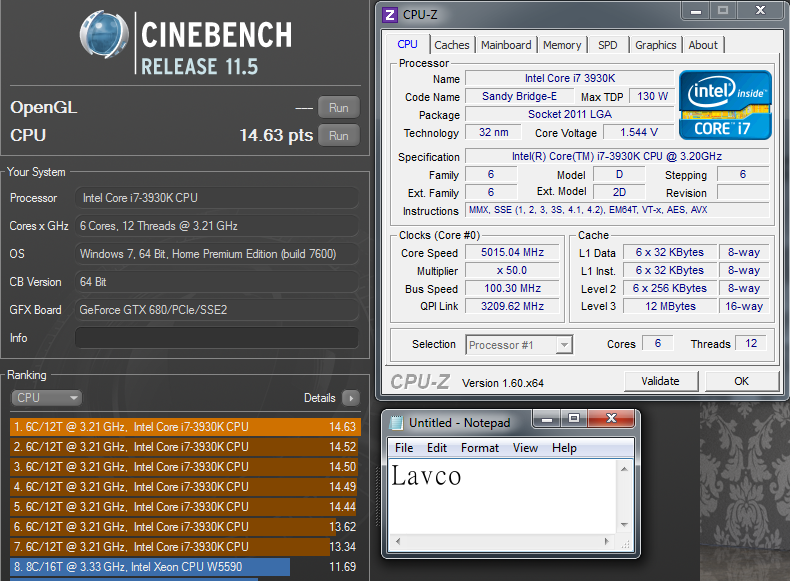Select ranking row 5 scoring 14.44

click(185, 507)
